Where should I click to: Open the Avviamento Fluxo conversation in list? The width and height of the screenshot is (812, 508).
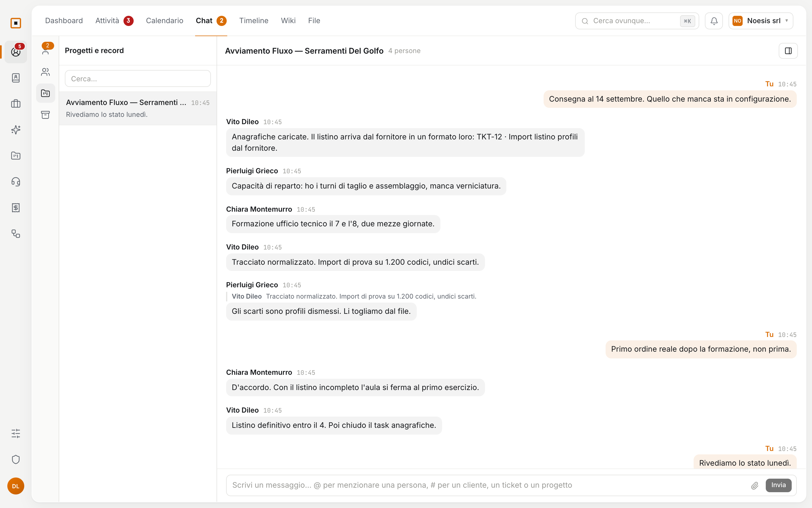pyautogui.click(x=138, y=108)
